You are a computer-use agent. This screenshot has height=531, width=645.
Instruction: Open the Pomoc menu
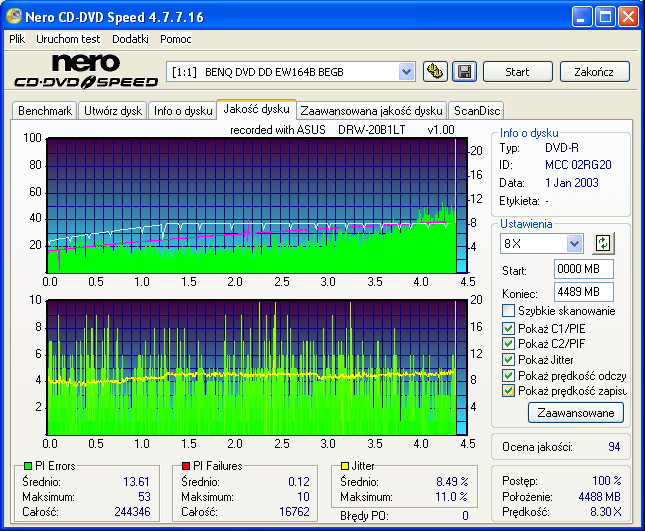pos(176,39)
